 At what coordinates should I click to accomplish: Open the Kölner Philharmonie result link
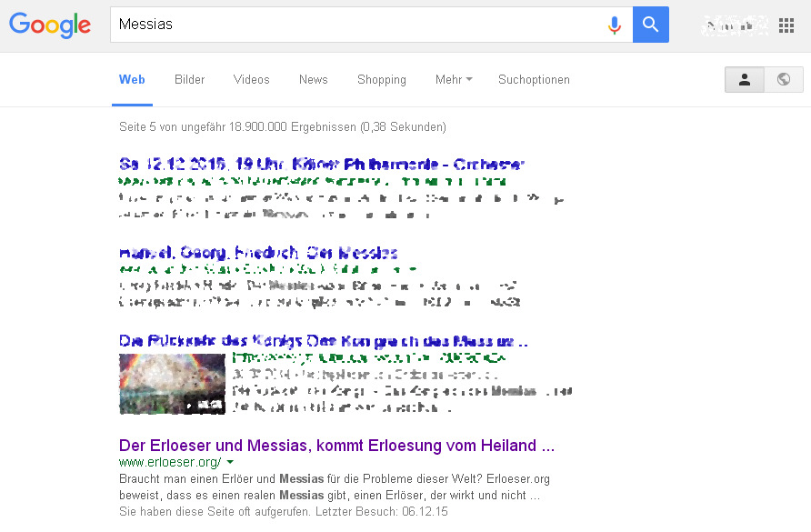pyautogui.click(x=322, y=165)
